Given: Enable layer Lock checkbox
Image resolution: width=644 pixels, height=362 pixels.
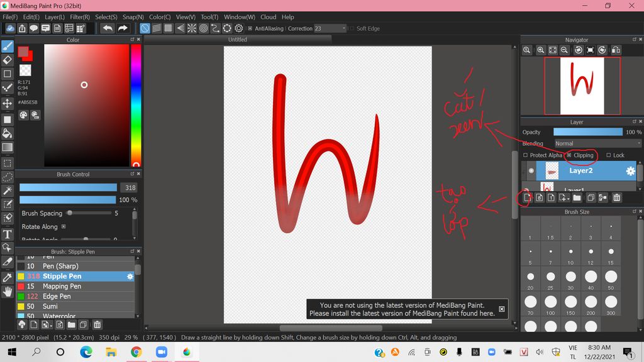Looking at the screenshot, I should 609,155.
